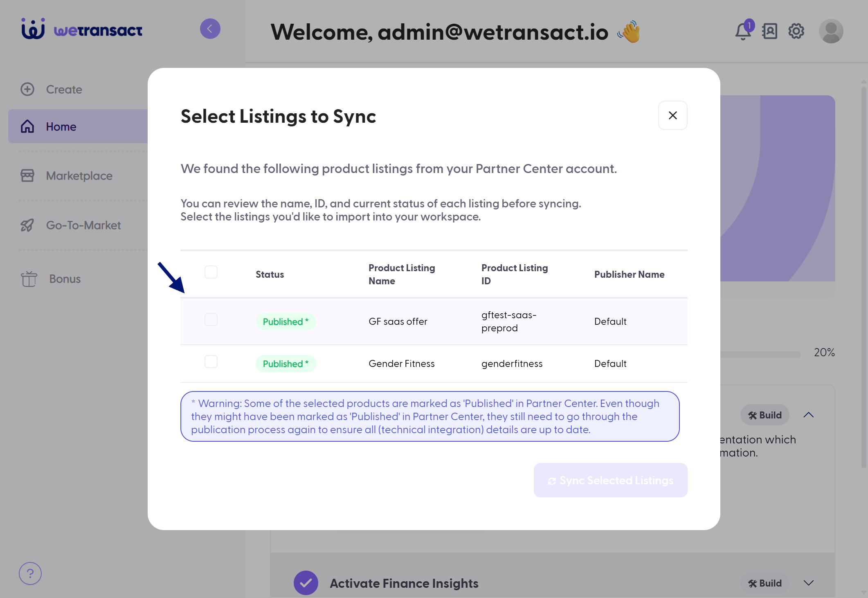Click the Create plus icon
The image size is (868, 598).
(x=27, y=89)
